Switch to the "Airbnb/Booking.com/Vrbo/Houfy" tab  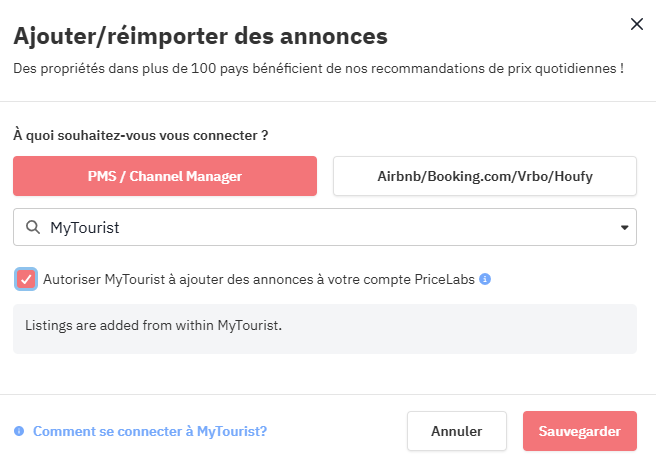click(x=484, y=176)
